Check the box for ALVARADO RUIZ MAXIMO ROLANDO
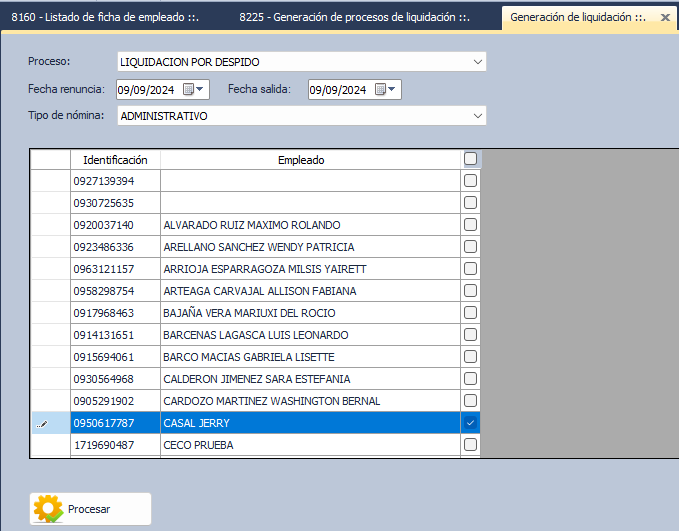679x531 pixels. coord(471,225)
